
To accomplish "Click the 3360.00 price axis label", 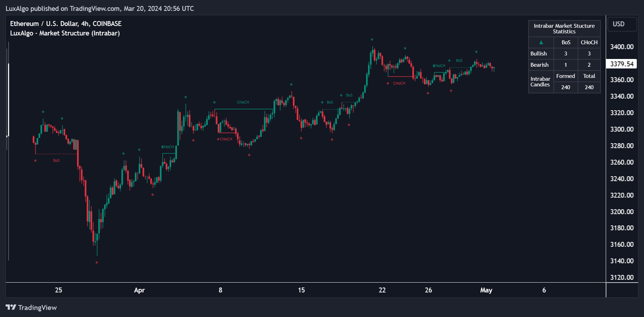I will pos(622,80).
